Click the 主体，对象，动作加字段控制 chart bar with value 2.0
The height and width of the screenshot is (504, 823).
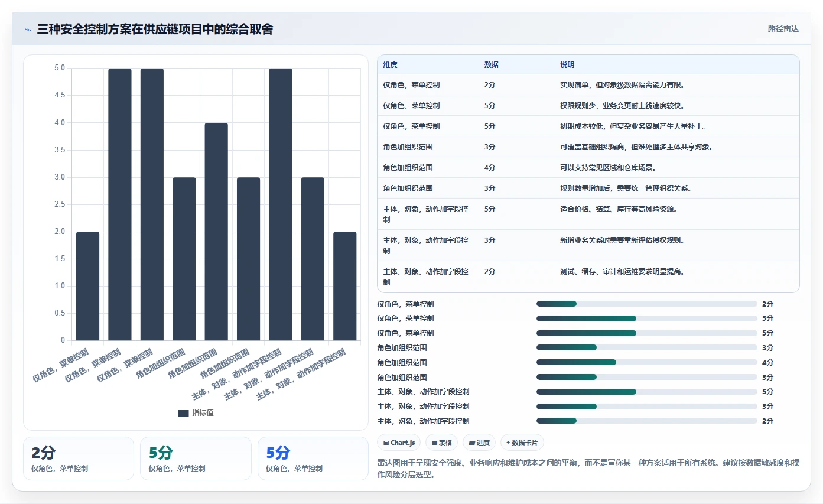pos(345,286)
